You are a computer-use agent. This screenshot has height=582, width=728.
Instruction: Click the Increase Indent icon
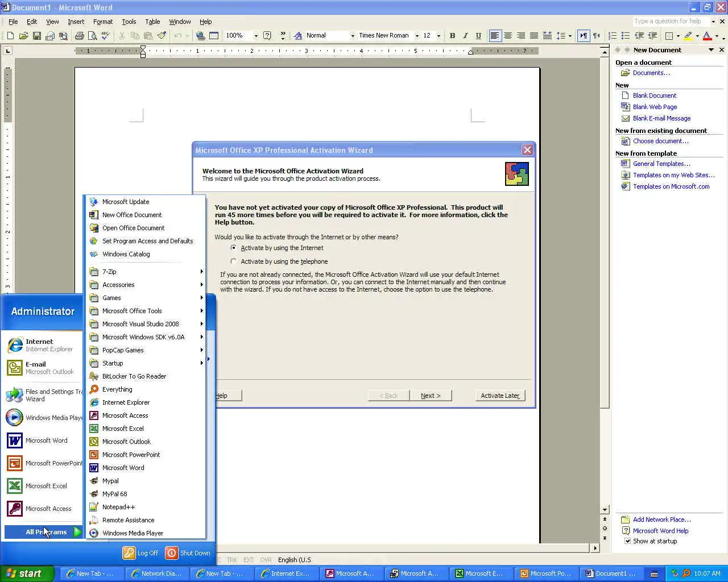point(652,36)
